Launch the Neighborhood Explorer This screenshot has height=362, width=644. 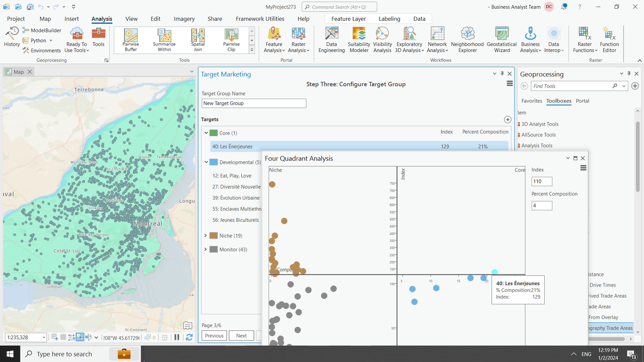point(467,39)
